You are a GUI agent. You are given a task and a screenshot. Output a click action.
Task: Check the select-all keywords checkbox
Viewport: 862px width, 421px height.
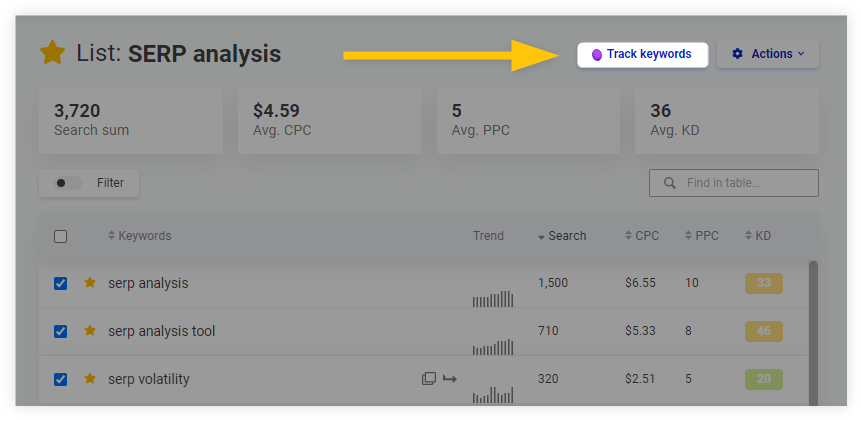(x=61, y=237)
